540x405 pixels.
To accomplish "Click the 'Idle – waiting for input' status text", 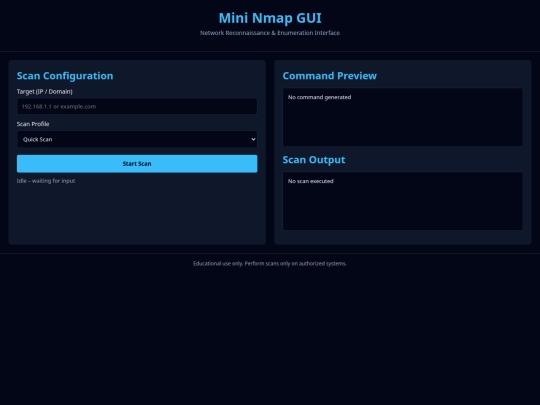I will click(46, 181).
